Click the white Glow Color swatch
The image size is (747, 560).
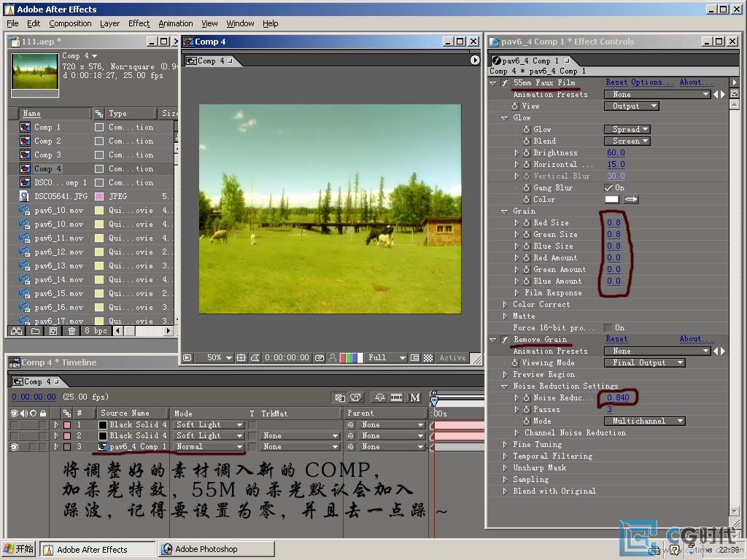(x=612, y=200)
